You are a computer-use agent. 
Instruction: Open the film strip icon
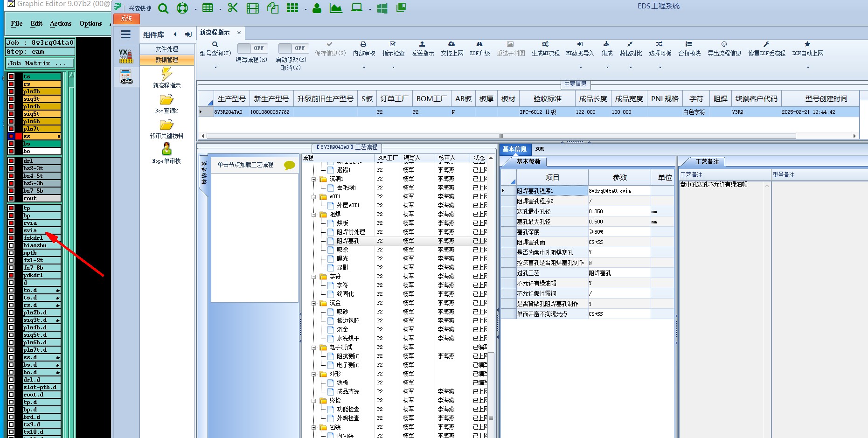pyautogui.click(x=253, y=8)
